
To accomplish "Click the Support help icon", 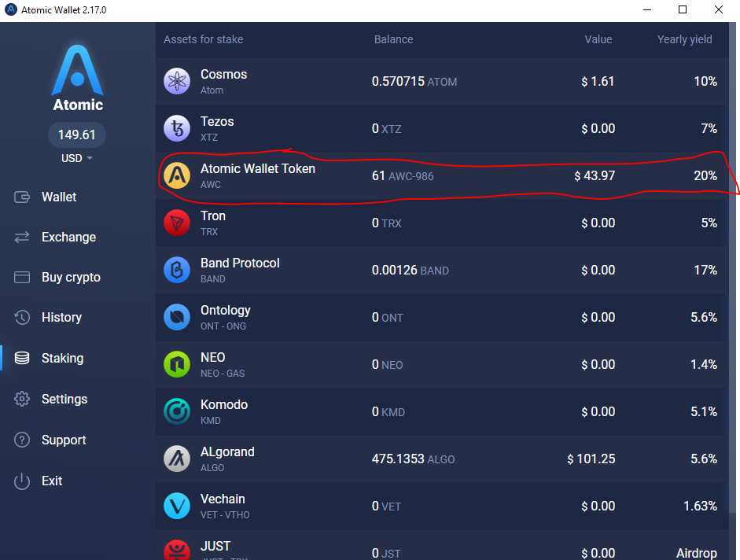I will [x=22, y=440].
